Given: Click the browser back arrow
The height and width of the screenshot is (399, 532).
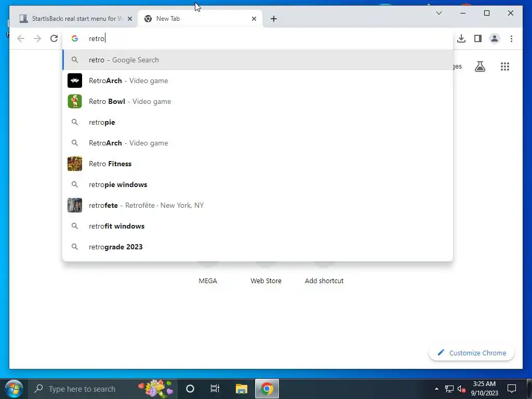Looking at the screenshot, I should (x=21, y=38).
